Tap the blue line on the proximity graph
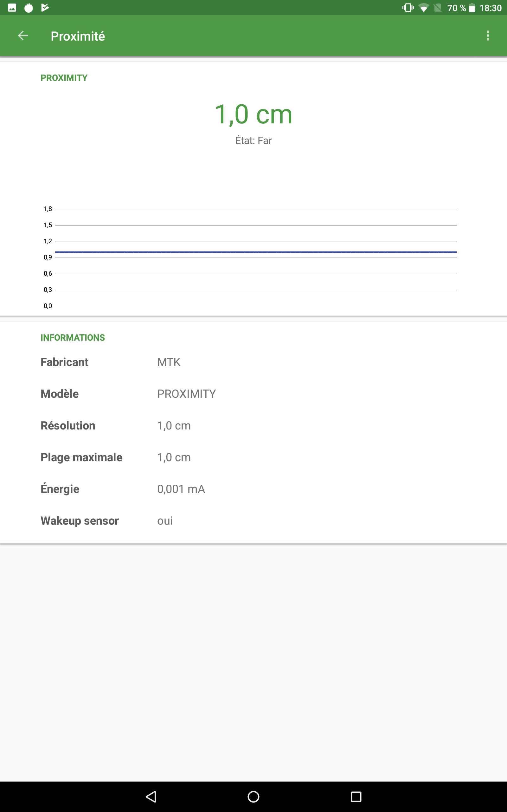The height and width of the screenshot is (812, 507). point(255,252)
